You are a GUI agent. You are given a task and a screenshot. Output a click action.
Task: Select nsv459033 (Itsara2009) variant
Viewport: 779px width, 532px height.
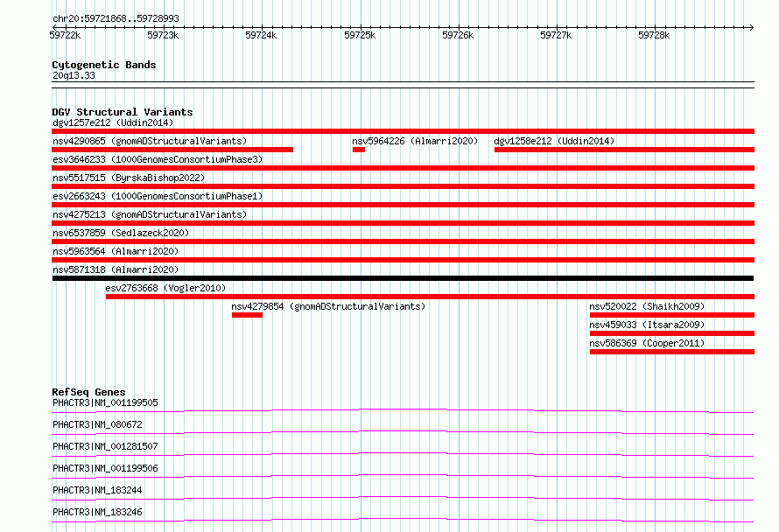pyautogui.click(x=647, y=325)
